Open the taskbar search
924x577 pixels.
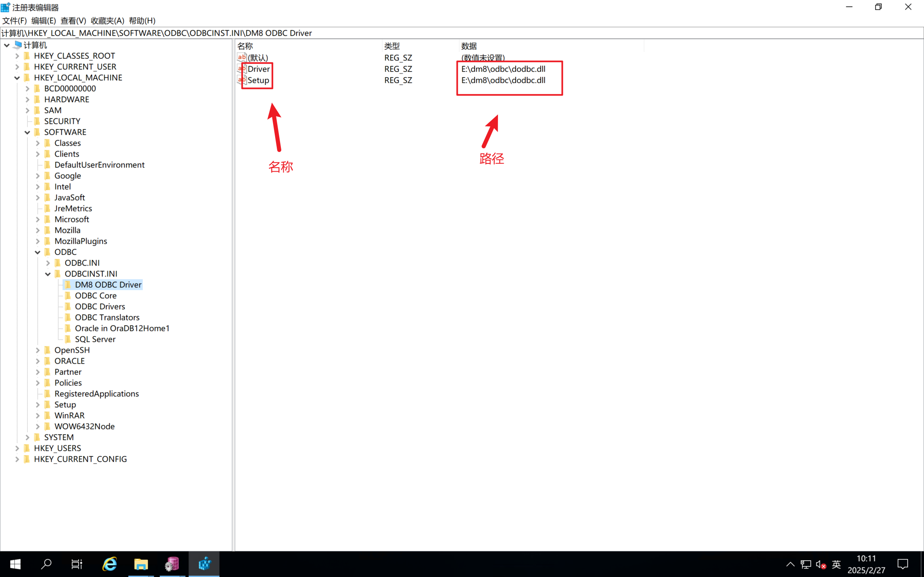(46, 564)
